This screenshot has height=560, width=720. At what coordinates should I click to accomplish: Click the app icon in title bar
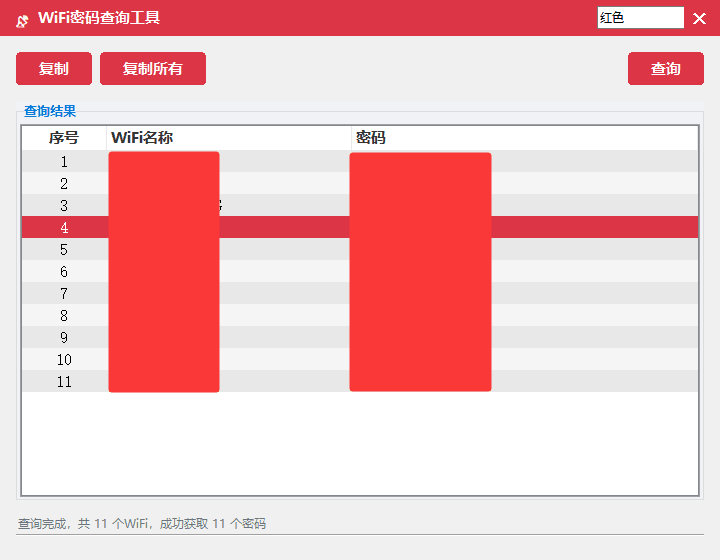[x=22, y=20]
